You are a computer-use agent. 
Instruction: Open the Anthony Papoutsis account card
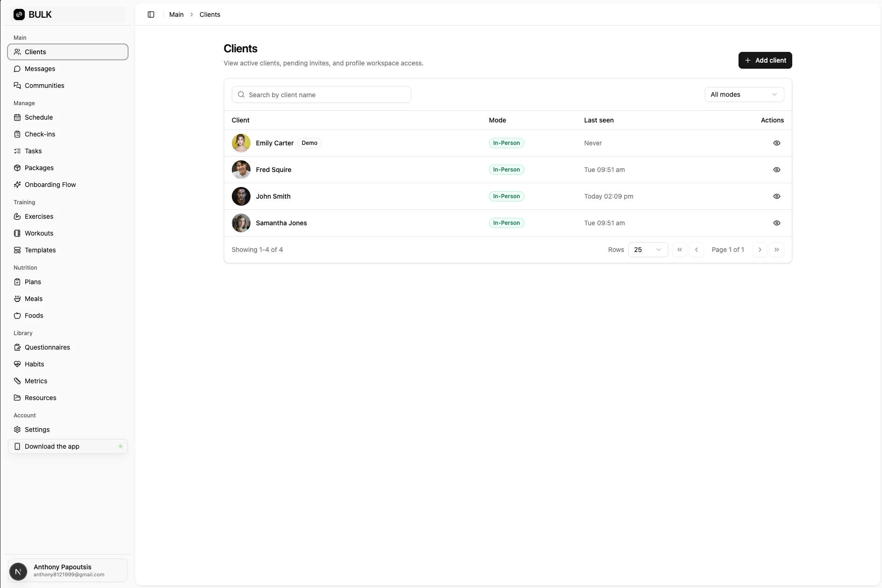pyautogui.click(x=68, y=570)
